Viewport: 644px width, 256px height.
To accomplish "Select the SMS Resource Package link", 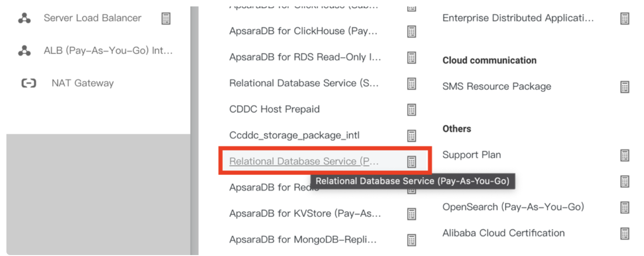I will (x=497, y=87).
